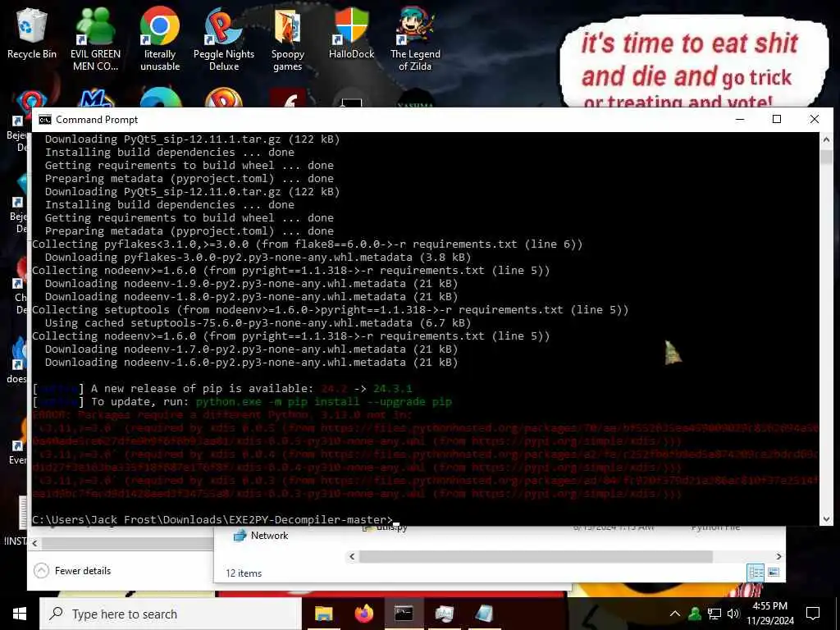Switch File Explorer to large icons view
The height and width of the screenshot is (630, 840).
pos(774,573)
